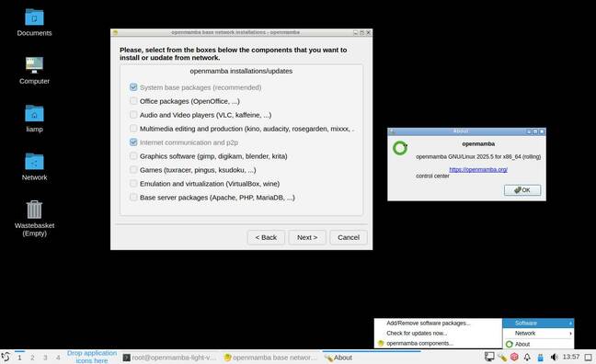The image size is (596, 364).
Task: Minimize the About dialog window
Action: [529, 131]
